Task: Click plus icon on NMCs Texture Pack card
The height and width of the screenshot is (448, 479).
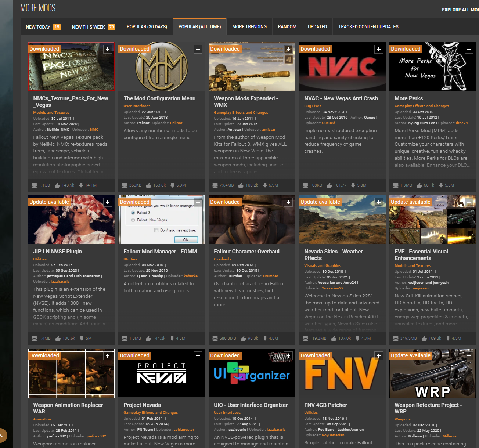Action: (x=108, y=49)
